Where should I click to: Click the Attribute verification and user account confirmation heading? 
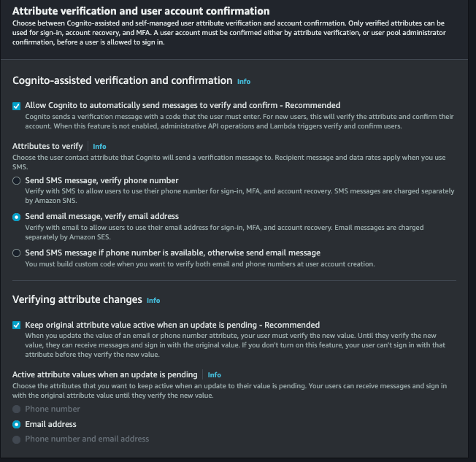click(x=141, y=11)
